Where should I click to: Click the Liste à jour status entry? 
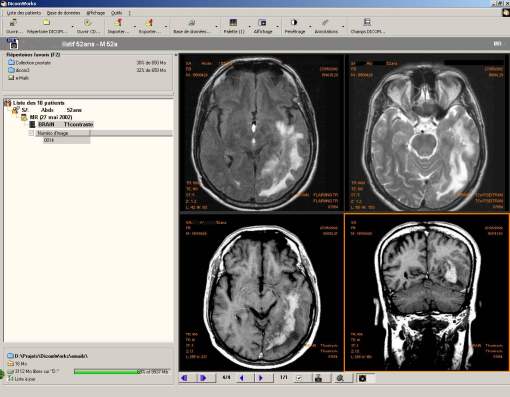point(22,379)
